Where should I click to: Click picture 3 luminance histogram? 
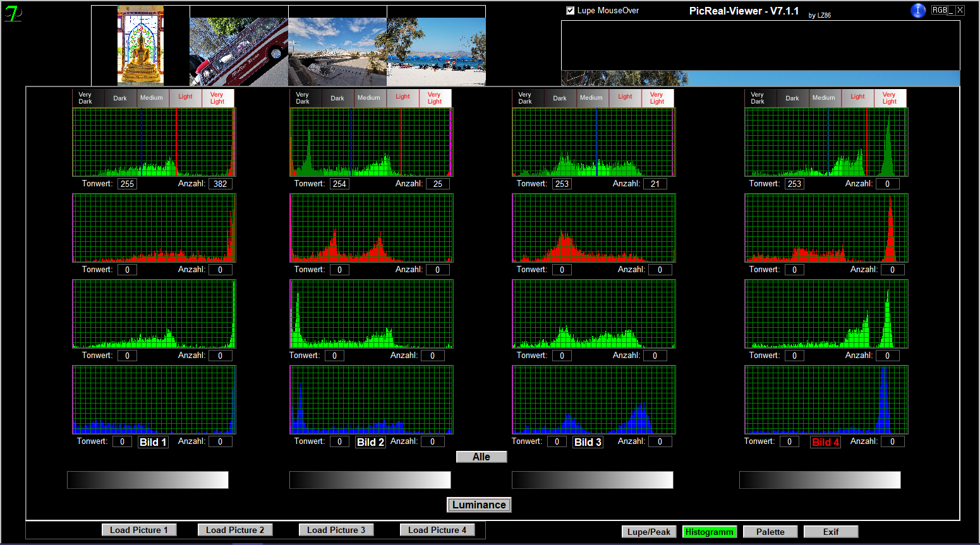click(x=594, y=142)
